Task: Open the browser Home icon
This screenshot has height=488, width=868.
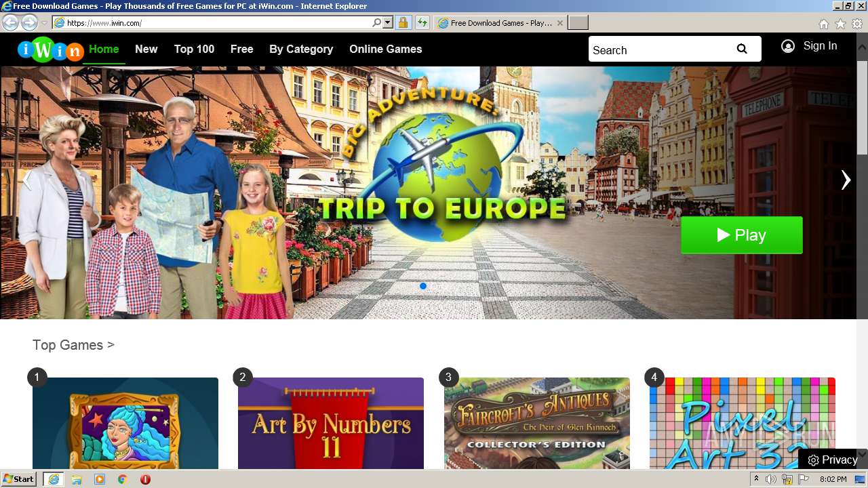Action: click(x=823, y=24)
